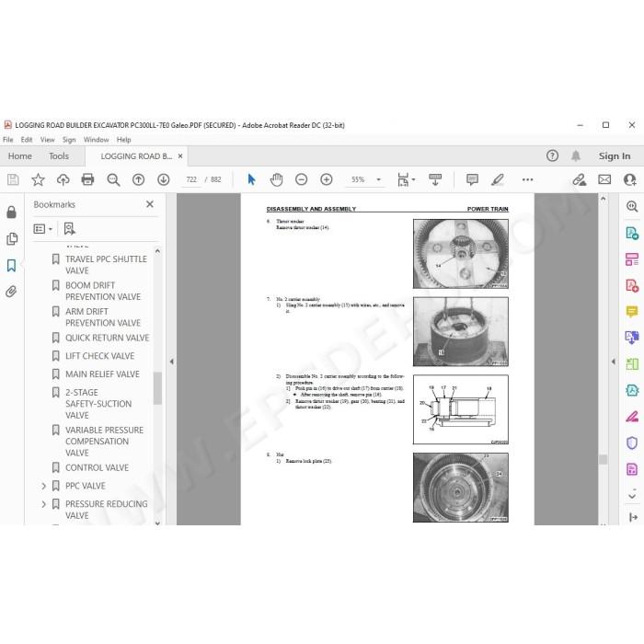Activate the selection arrow tool
The image size is (644, 644).
(251, 179)
